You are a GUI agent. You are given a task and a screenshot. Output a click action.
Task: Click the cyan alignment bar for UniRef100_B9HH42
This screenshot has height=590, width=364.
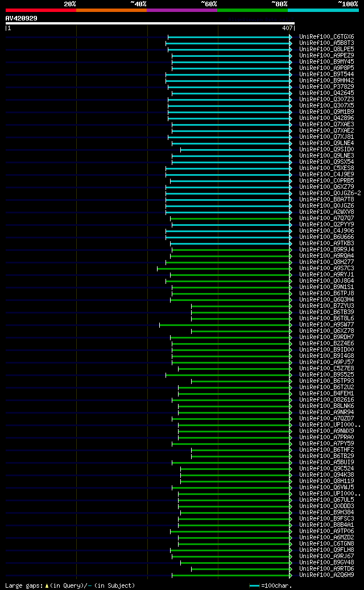tap(229, 81)
